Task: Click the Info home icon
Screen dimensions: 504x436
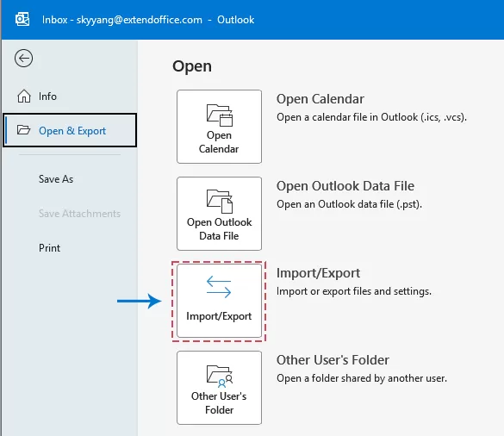Action: (24, 97)
